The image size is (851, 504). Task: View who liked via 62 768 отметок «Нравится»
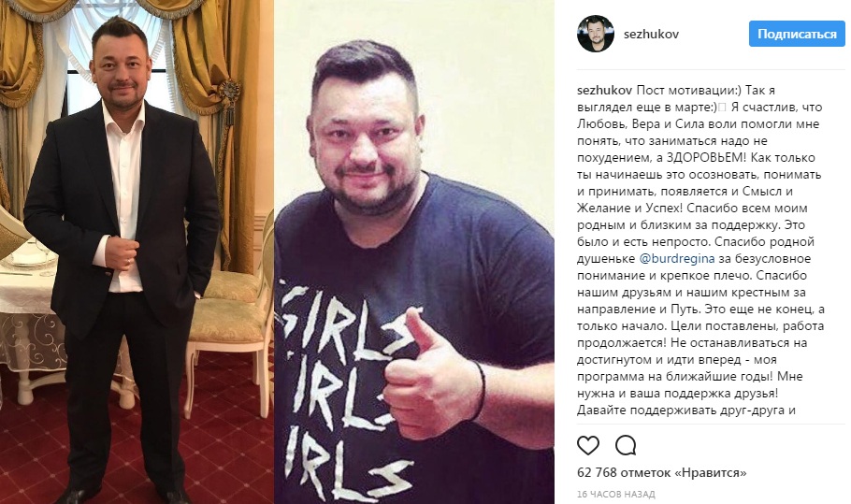[x=661, y=472]
